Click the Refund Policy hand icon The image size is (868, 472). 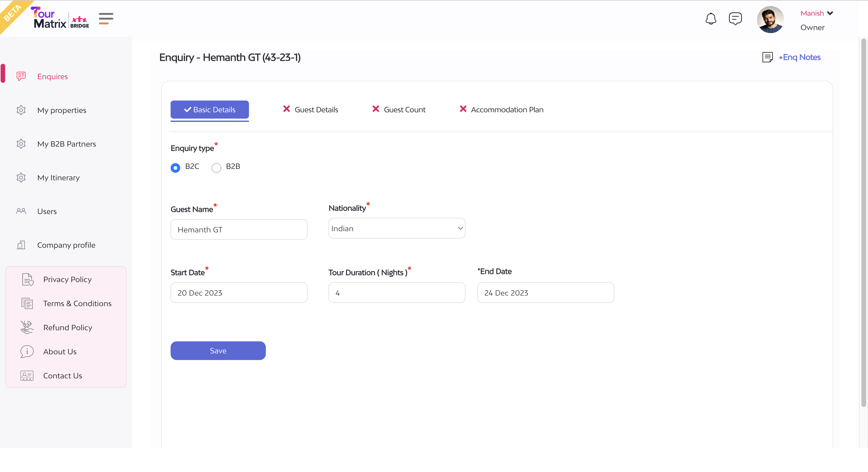point(27,327)
